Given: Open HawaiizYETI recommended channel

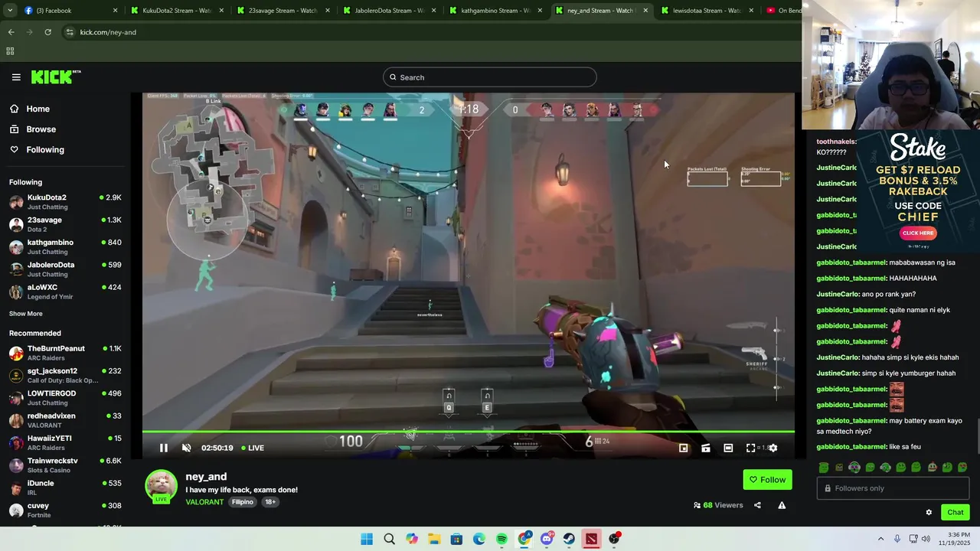Looking at the screenshot, I should (65, 443).
